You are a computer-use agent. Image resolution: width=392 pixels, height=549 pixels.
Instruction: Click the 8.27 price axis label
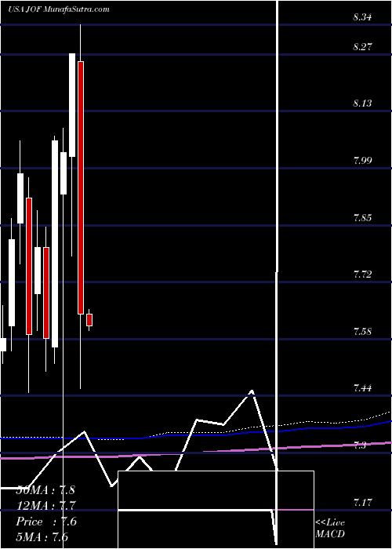tap(362, 46)
